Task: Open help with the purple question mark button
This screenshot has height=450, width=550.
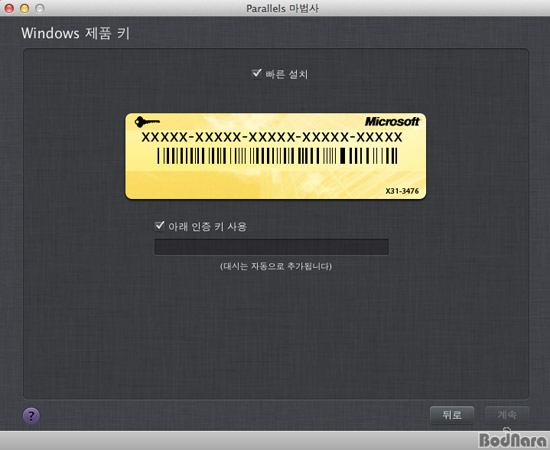Action: coord(31,416)
